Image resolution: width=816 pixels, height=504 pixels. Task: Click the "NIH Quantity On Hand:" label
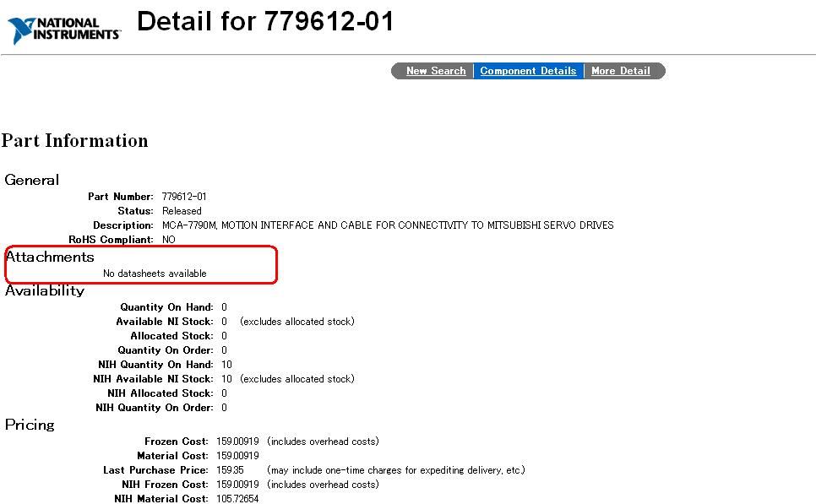tap(155, 365)
